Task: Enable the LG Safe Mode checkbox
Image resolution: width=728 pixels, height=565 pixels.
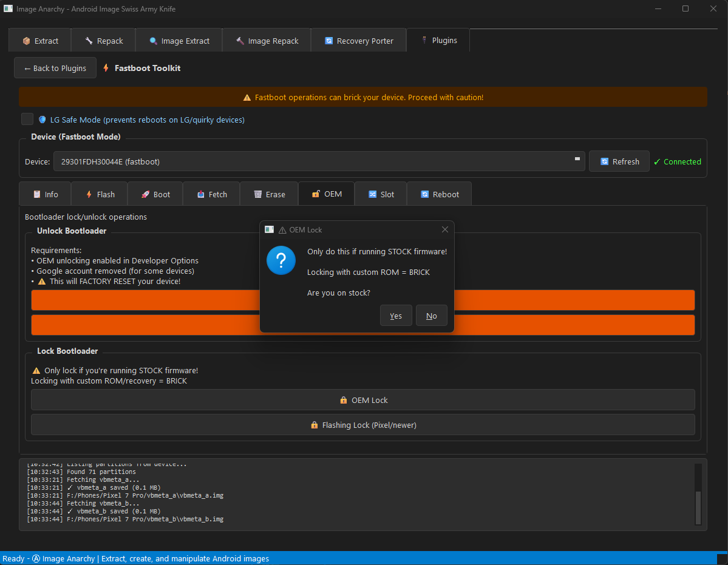Action: [x=27, y=120]
